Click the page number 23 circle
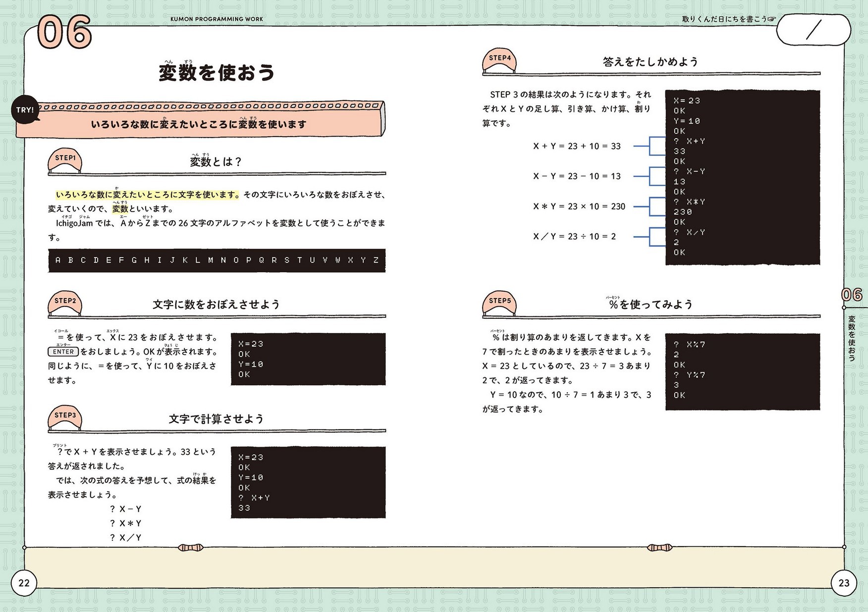 (x=844, y=583)
